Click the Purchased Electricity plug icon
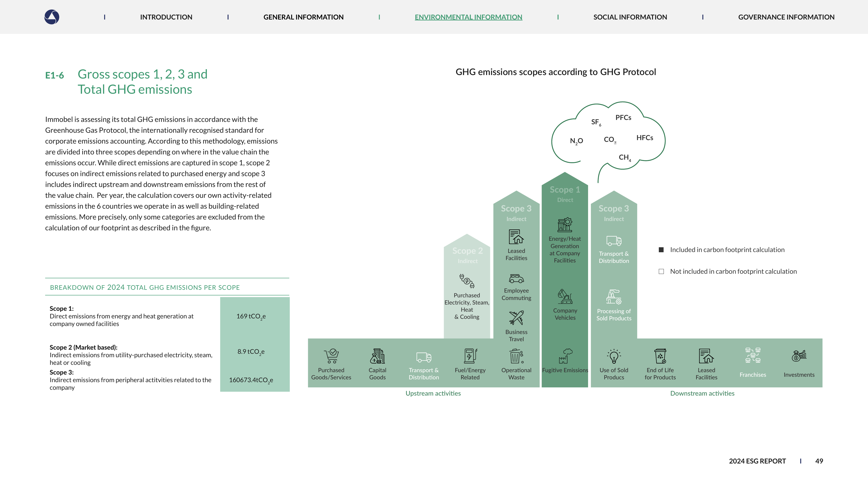 [x=467, y=281]
